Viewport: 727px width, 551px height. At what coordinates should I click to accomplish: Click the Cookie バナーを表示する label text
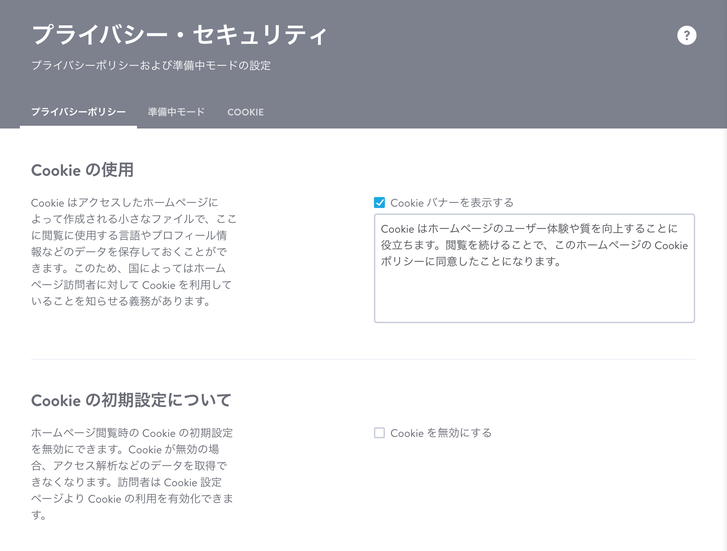pos(452,203)
